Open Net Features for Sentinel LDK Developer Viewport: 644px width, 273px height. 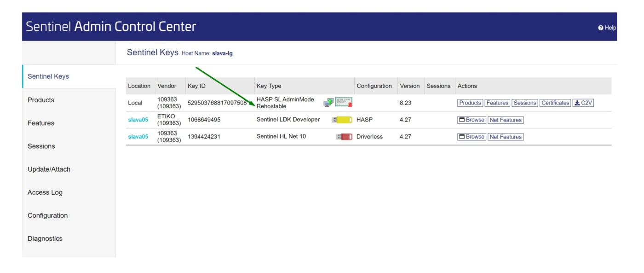coord(506,120)
